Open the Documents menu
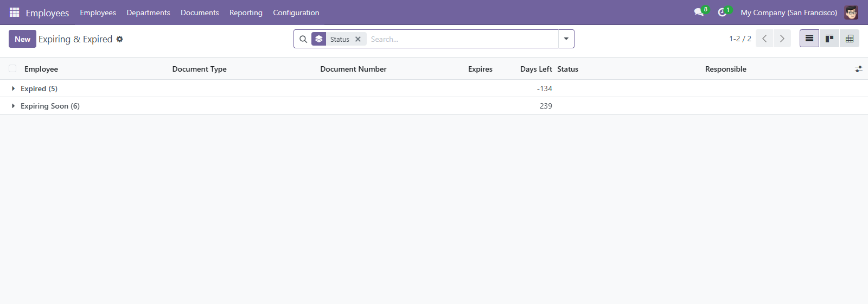 coord(200,12)
